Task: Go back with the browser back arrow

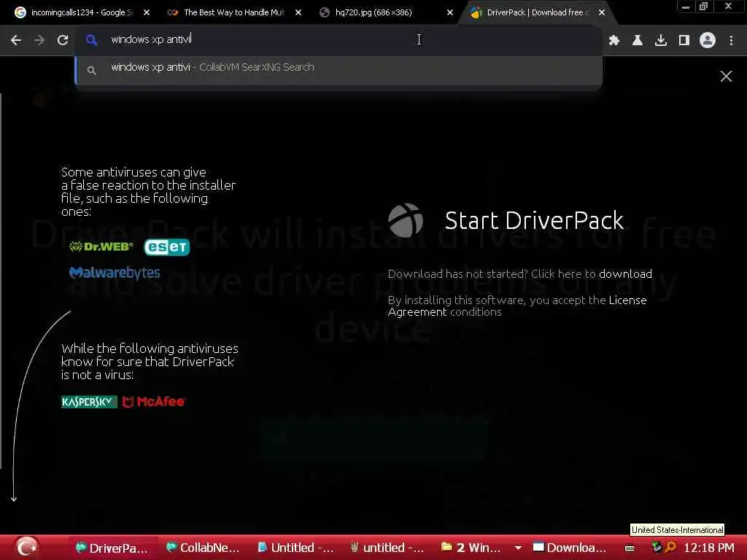Action: pos(16,40)
